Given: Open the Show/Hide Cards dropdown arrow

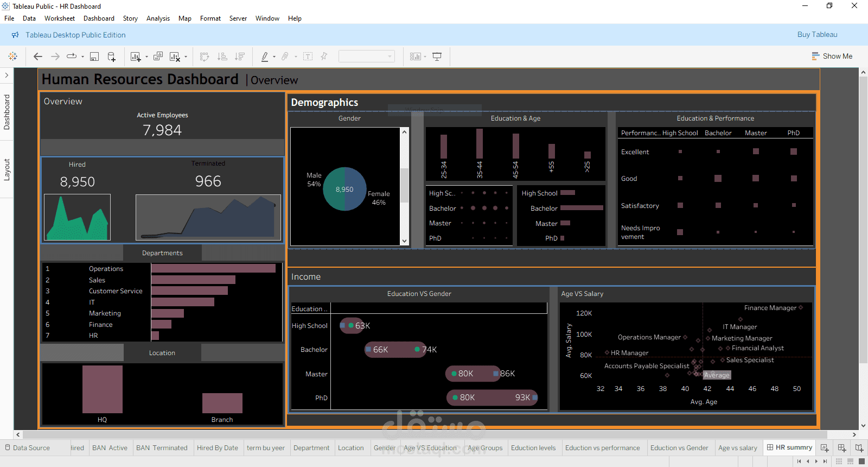Looking at the screenshot, I should [x=425, y=56].
